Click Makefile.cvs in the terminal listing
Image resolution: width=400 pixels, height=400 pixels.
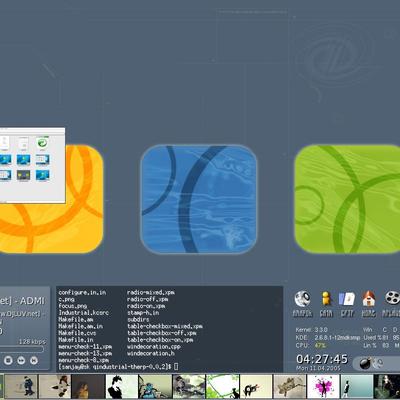pyautogui.click(x=77, y=333)
